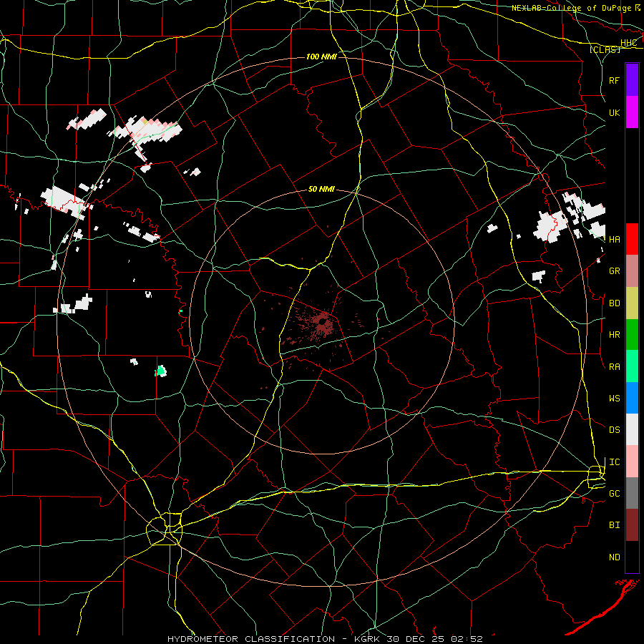
Task: Select the BD legend label
Action: [615, 303]
